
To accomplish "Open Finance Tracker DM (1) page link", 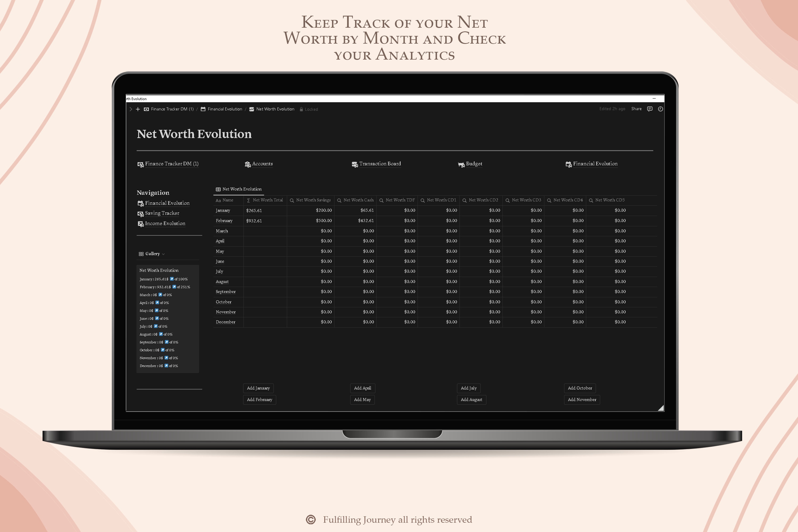I will [168, 164].
